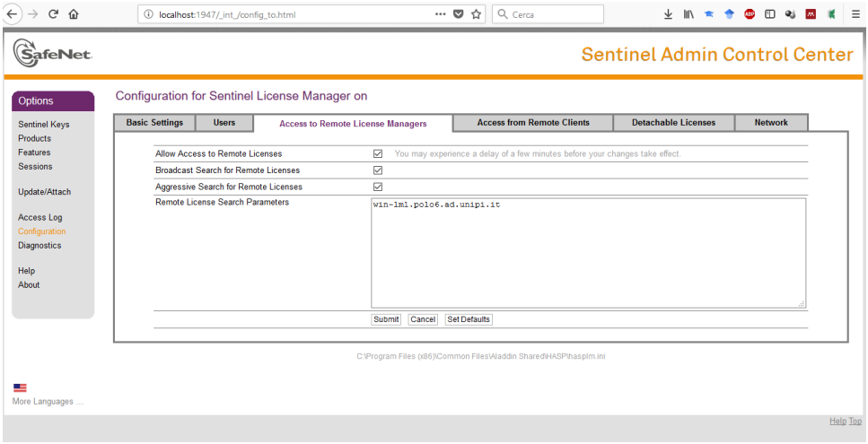Jump to Top via footer link
This screenshot has width=868, height=444.
(x=855, y=422)
